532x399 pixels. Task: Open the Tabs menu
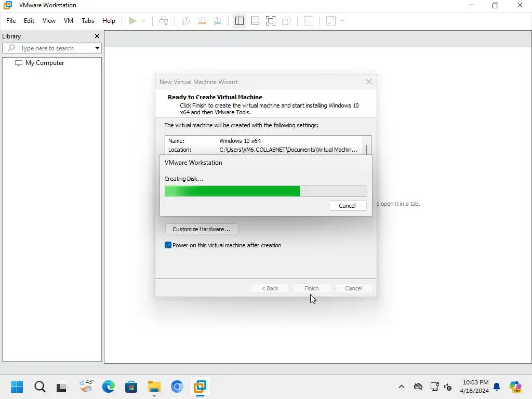(x=87, y=21)
